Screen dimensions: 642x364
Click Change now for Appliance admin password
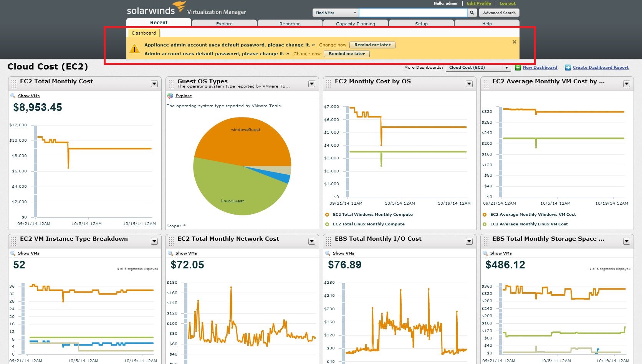pyautogui.click(x=333, y=45)
